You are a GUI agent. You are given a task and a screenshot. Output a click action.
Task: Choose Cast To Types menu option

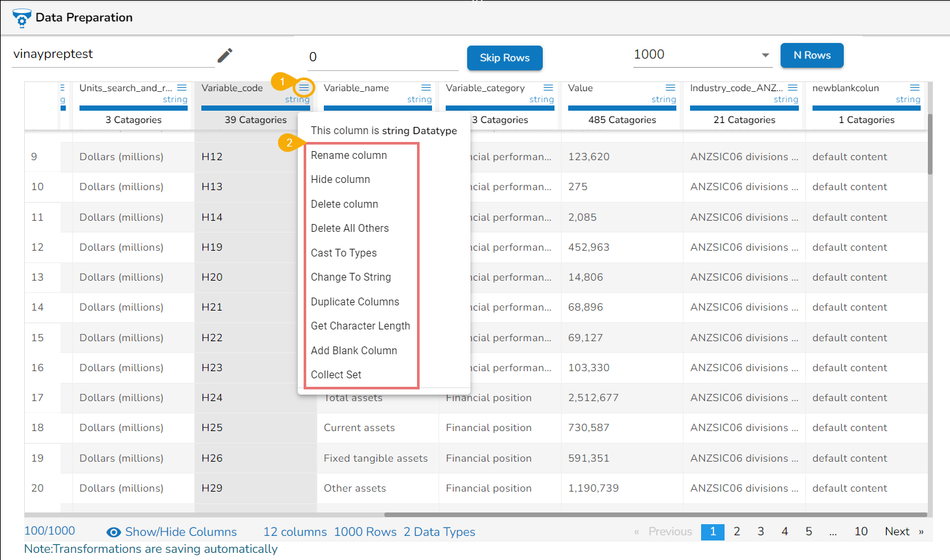[343, 253]
